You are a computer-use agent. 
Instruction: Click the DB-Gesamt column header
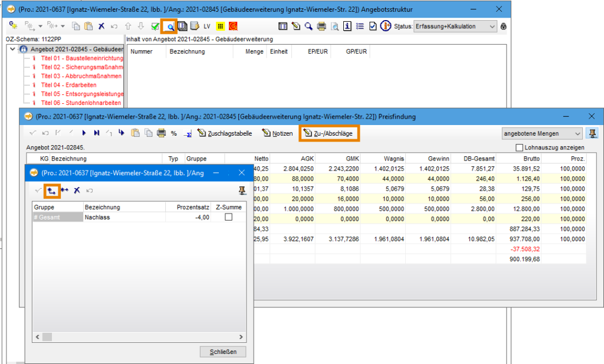coord(474,158)
